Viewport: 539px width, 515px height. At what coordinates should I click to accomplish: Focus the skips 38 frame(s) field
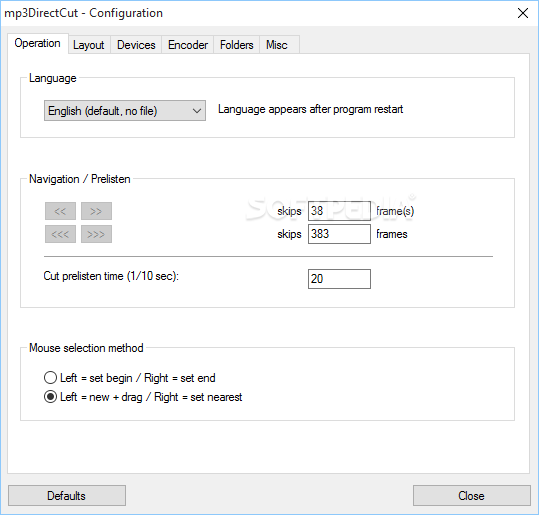click(x=339, y=211)
